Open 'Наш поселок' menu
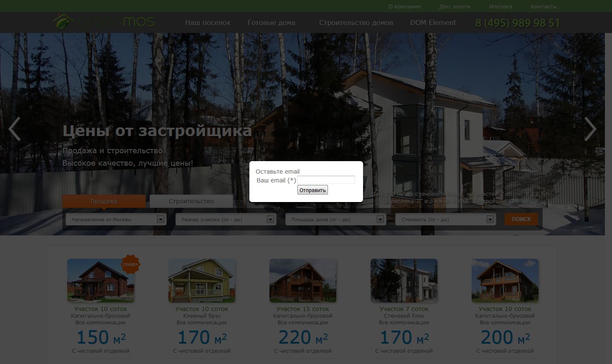The height and width of the screenshot is (364, 612). (x=208, y=23)
